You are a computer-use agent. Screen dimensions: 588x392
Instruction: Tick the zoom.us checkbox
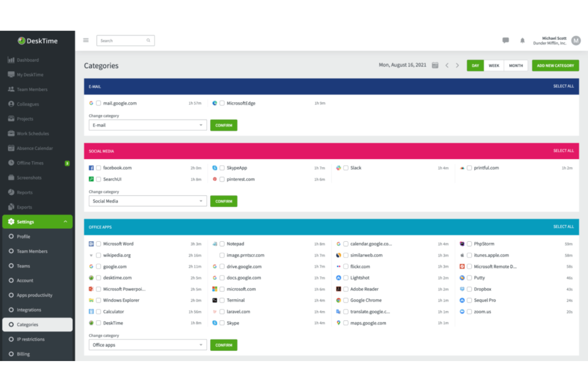tap(469, 312)
